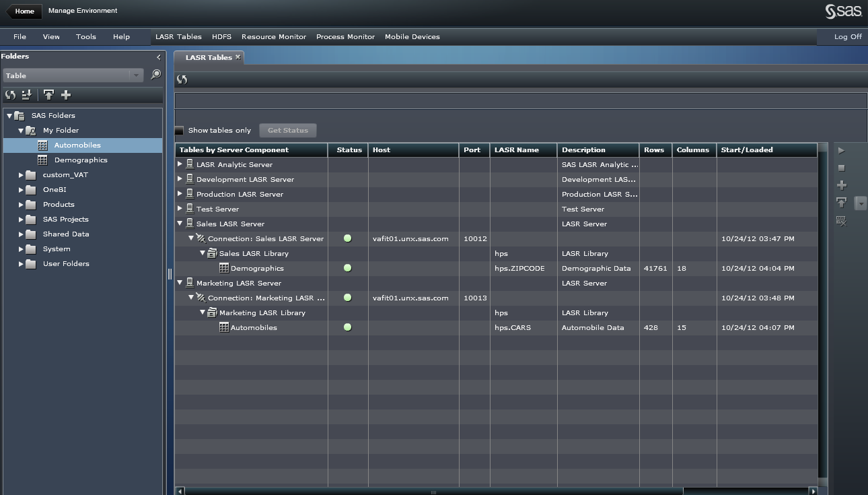
Task: Stop the server using the square stop icon
Action: [841, 168]
